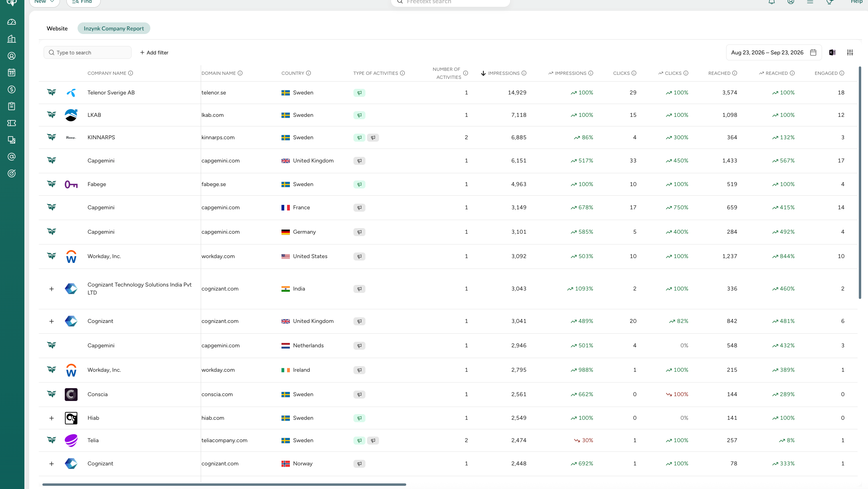Select the Inzynk Company Report tab

click(114, 28)
